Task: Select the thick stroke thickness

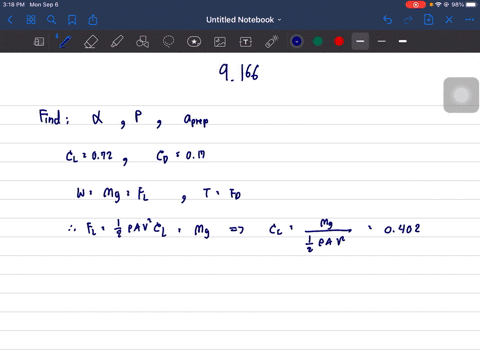Action: 403,41
